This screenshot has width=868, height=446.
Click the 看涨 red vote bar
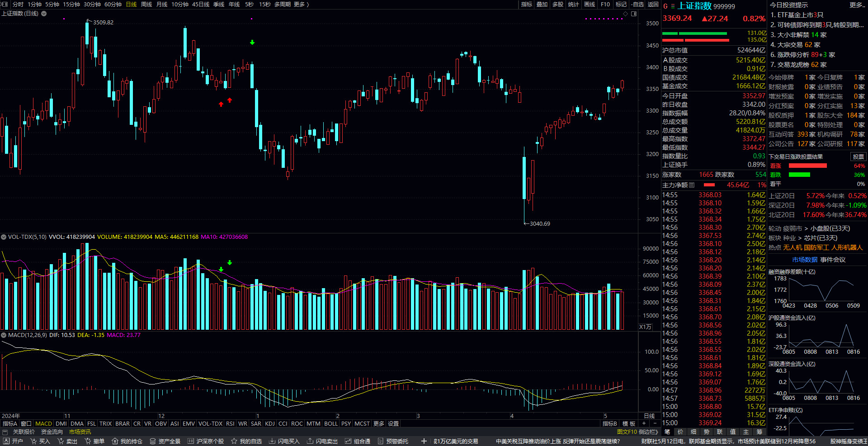(807, 166)
